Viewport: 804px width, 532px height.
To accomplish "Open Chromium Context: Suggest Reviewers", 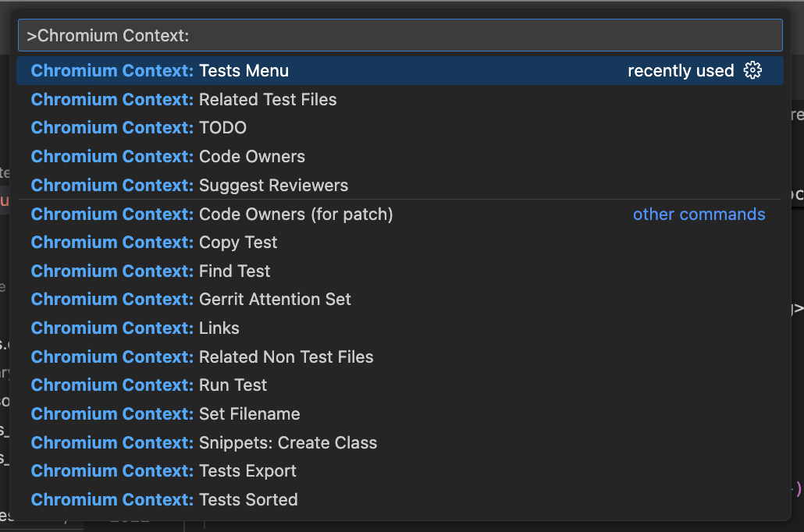I will click(400, 185).
